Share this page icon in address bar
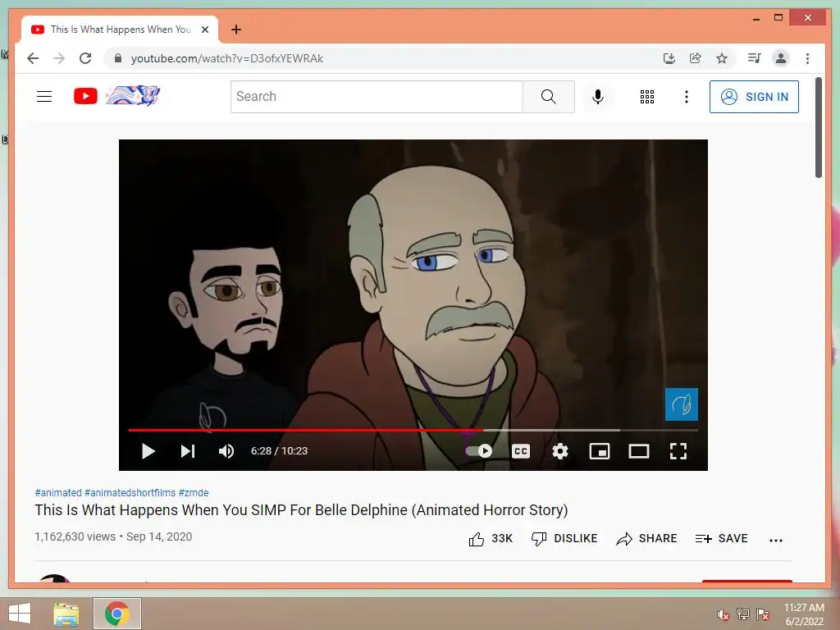Screen dimensions: 840x630 coord(696,58)
